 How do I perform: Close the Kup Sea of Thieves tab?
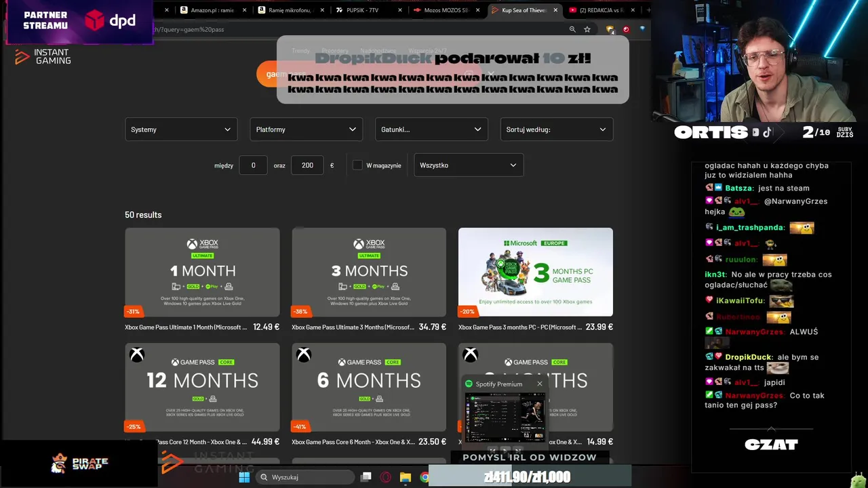tap(556, 10)
